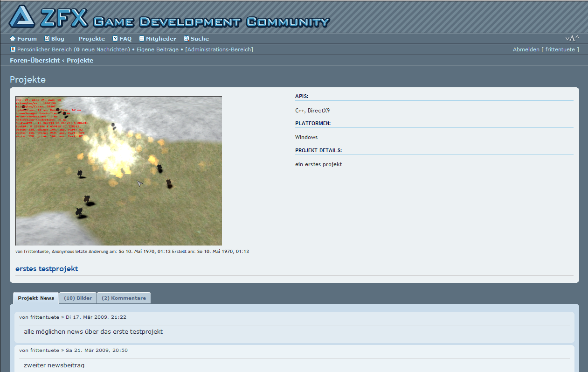Click the Eigene Beiträge link
The height and width of the screenshot is (372, 588).
(157, 49)
